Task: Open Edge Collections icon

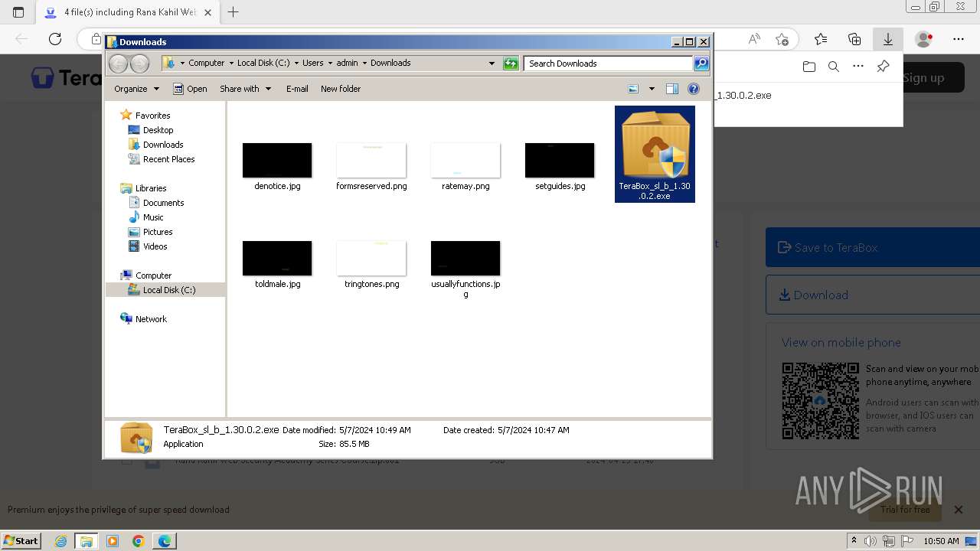Action: (x=854, y=39)
